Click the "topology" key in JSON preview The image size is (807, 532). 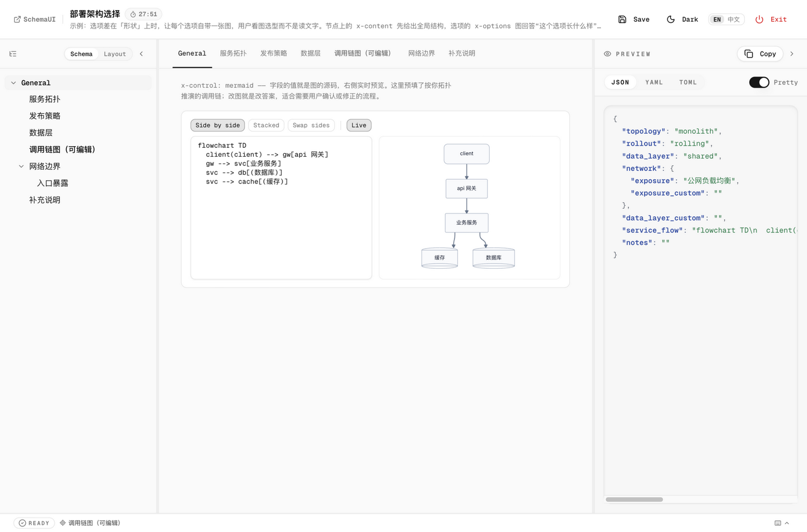click(643, 131)
